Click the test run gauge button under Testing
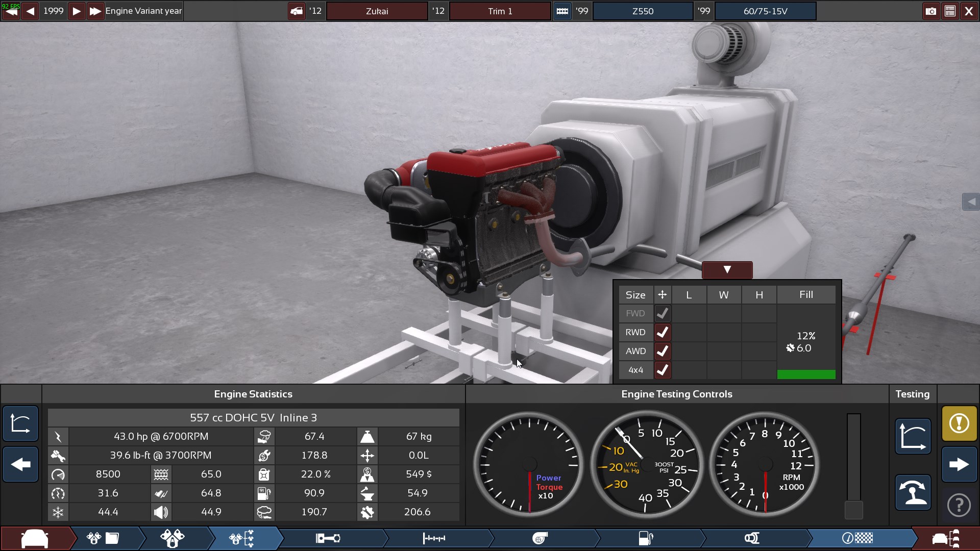 coord(913,492)
